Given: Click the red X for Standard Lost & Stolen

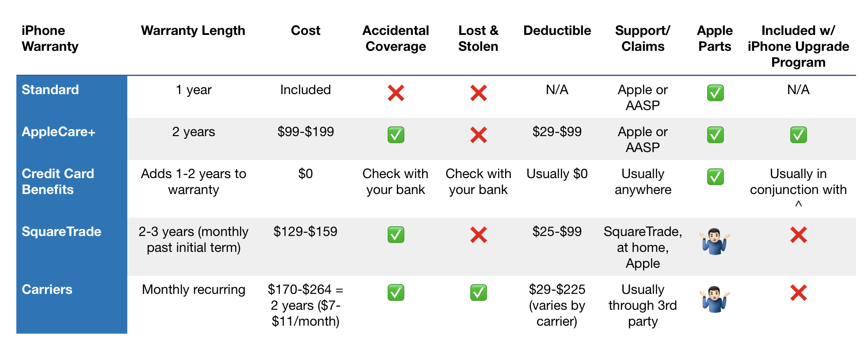Looking at the screenshot, I should (x=478, y=93).
